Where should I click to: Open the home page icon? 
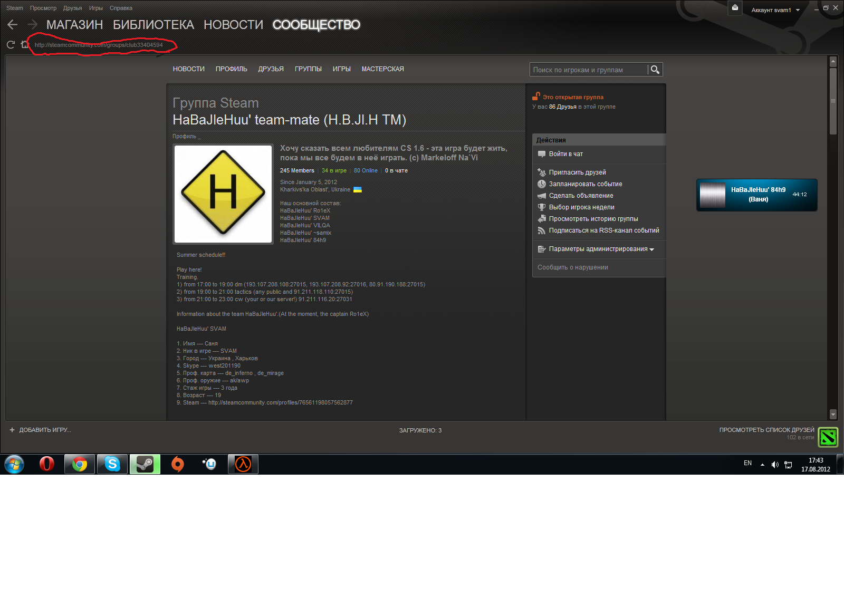pyautogui.click(x=24, y=45)
